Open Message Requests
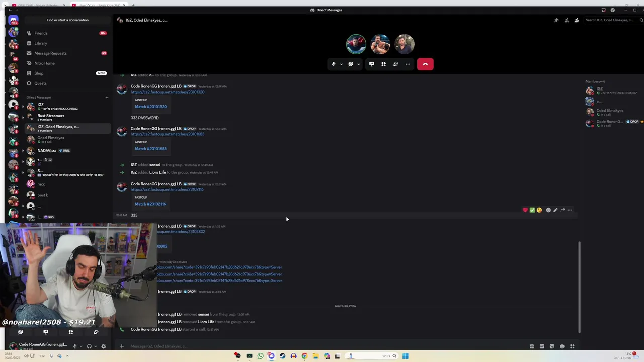 [67, 53]
